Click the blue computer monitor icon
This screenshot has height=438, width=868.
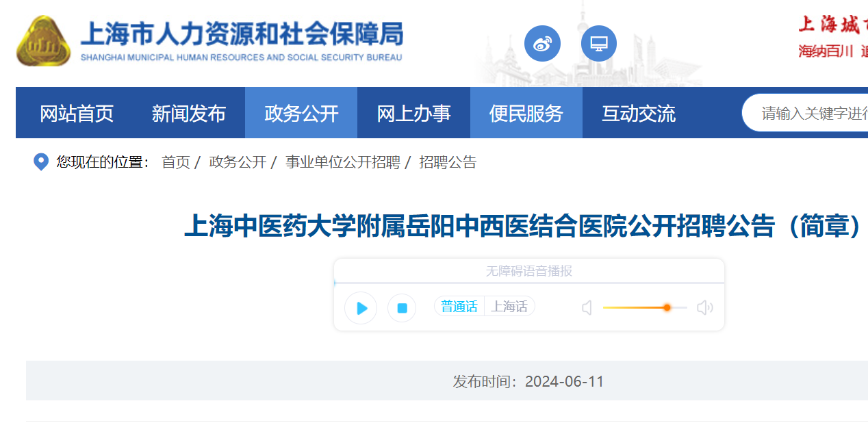pos(599,44)
